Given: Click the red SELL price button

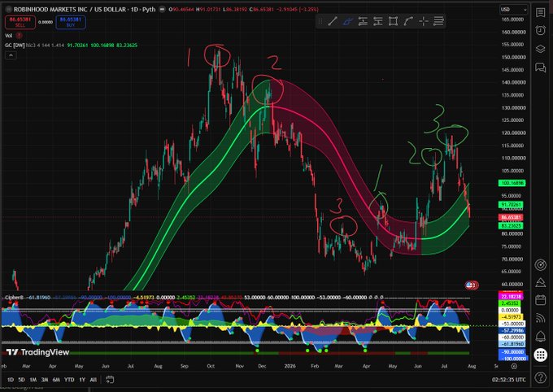Looking at the screenshot, I should point(20,22).
